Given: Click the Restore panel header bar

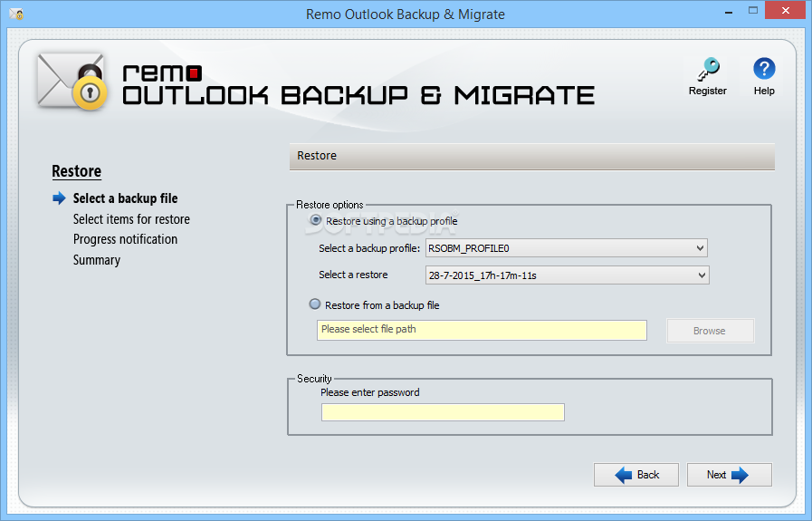Looking at the screenshot, I should (x=532, y=156).
